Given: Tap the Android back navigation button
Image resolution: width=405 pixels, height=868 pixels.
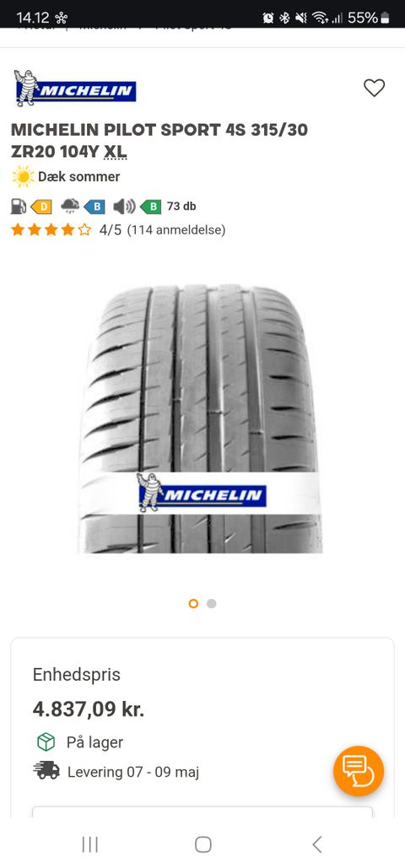Looking at the screenshot, I should (x=317, y=844).
